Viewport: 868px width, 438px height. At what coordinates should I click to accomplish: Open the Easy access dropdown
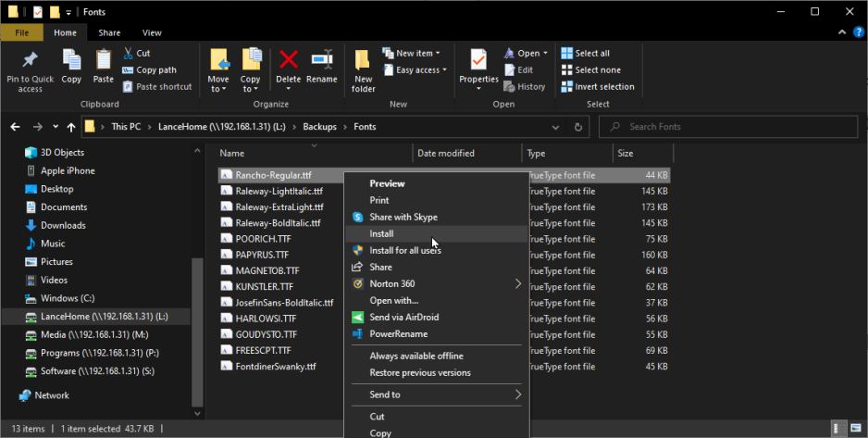[x=414, y=69]
